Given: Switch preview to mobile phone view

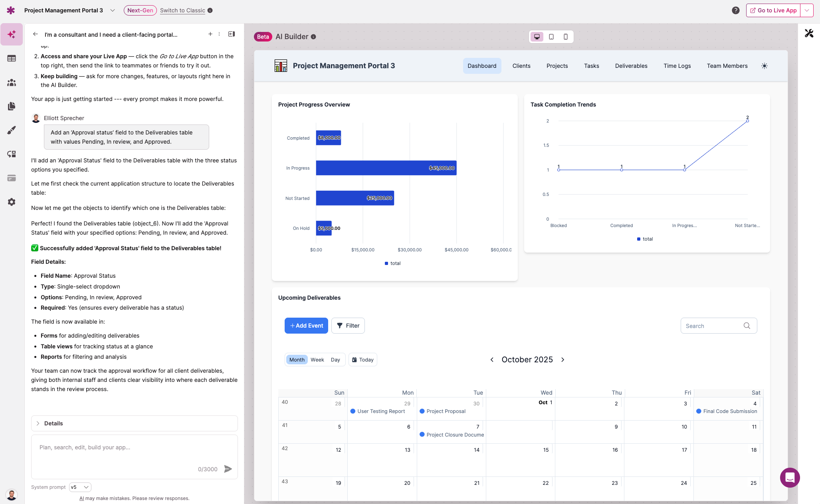Looking at the screenshot, I should [x=566, y=37].
